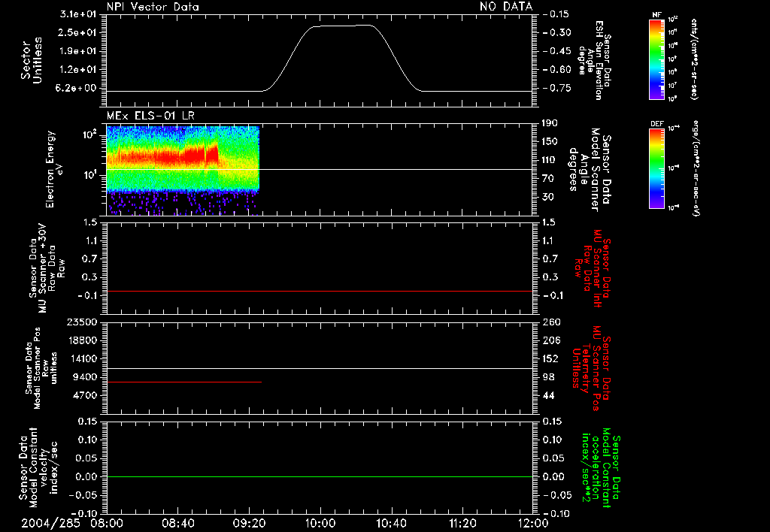Click the '260' telemetry tick label
Screen dimensions: 770x532
tap(550, 322)
